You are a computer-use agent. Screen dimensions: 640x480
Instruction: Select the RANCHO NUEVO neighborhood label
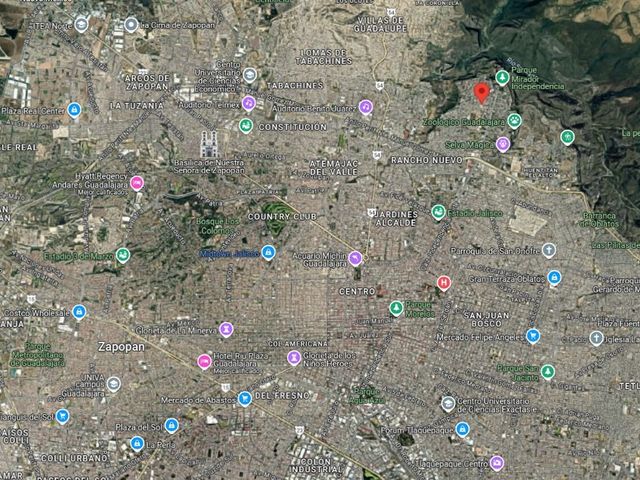(x=427, y=160)
